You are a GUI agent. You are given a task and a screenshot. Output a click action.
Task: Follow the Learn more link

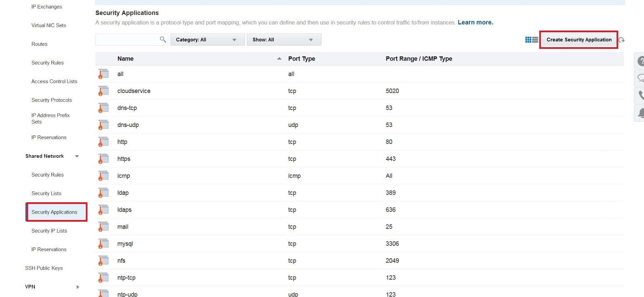click(x=475, y=23)
